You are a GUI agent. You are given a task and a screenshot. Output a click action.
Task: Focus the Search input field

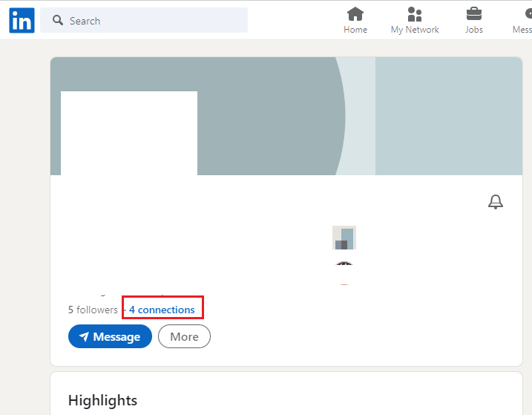click(x=144, y=20)
